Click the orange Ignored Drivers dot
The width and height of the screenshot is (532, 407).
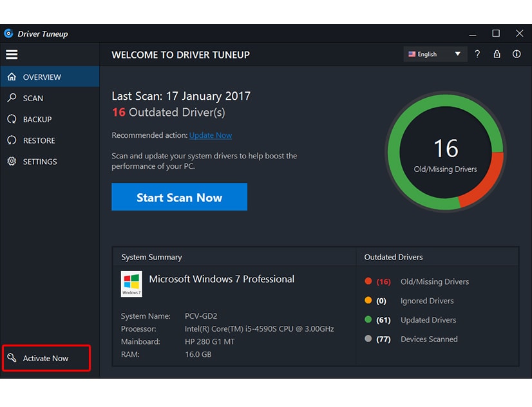click(368, 300)
